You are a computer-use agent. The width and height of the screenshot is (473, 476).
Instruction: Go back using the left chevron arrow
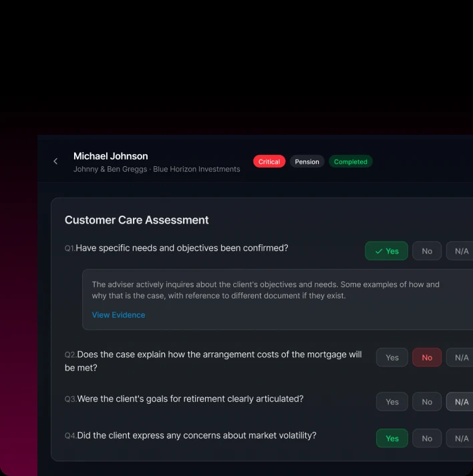[55, 161]
